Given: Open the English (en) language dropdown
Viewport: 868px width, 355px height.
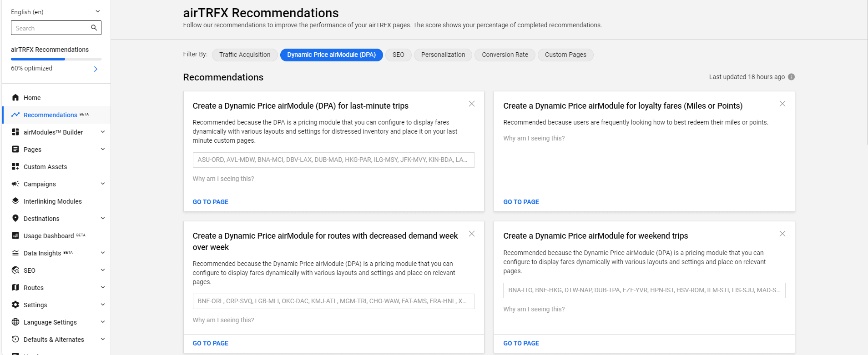Looking at the screenshot, I should 56,12.
